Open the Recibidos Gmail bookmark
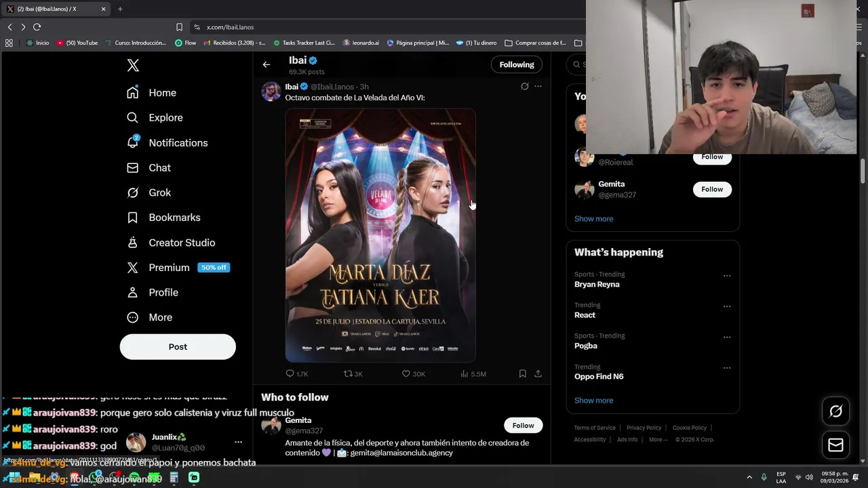This screenshot has width=868, height=488. tap(235, 43)
